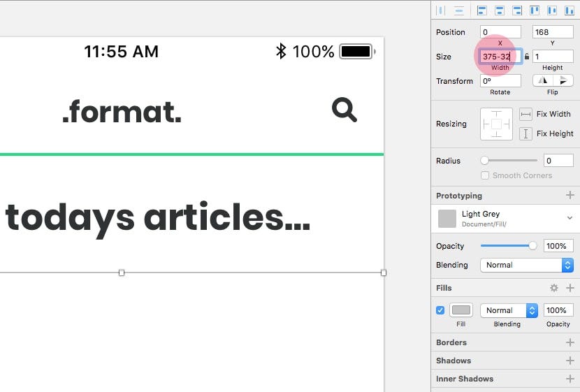This screenshot has height=392, width=580.
Task: Pin to right edge in Resizing box
Action: (x=507, y=124)
